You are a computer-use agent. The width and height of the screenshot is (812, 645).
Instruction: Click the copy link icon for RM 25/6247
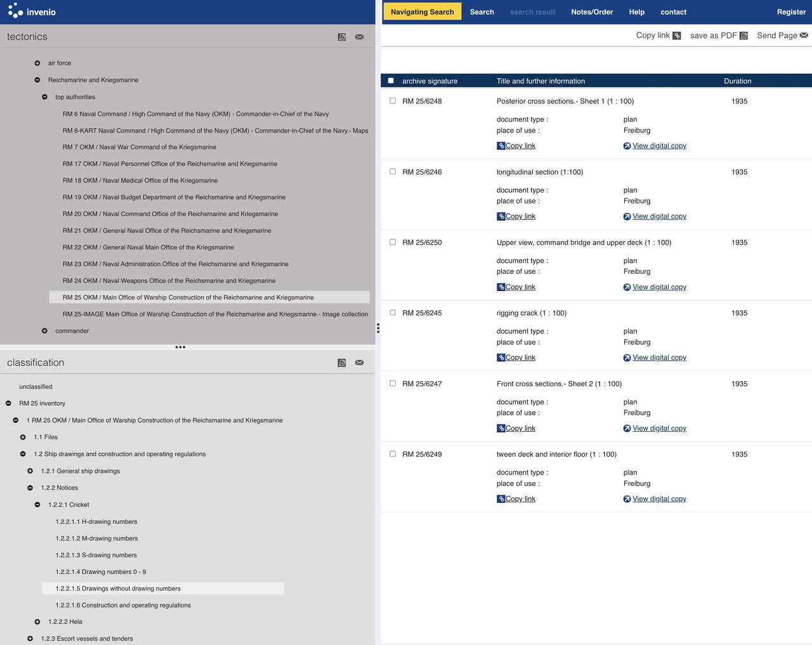point(501,428)
